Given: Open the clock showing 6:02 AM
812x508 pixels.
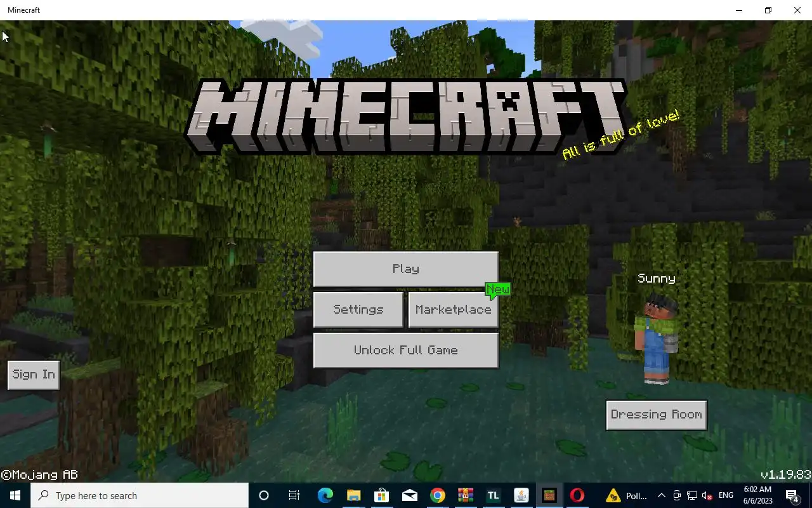Looking at the screenshot, I should [x=757, y=495].
